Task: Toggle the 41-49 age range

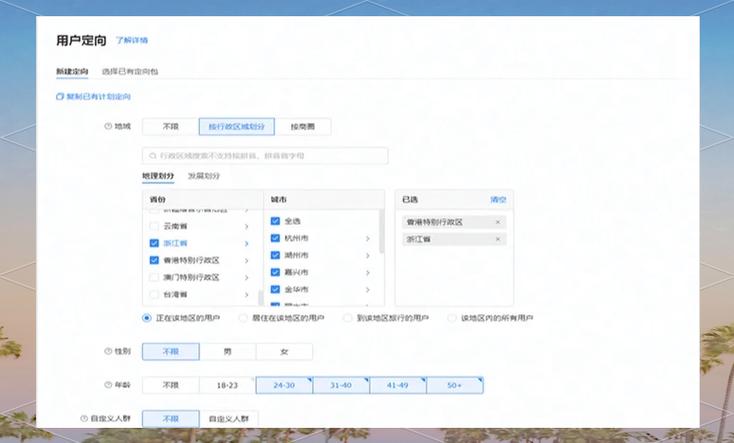Action: (x=398, y=385)
